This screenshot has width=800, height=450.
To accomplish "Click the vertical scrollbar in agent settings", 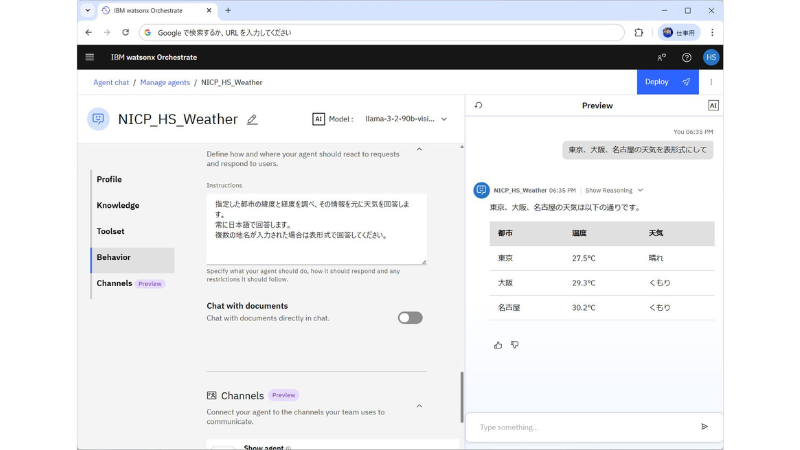I will [x=461, y=400].
